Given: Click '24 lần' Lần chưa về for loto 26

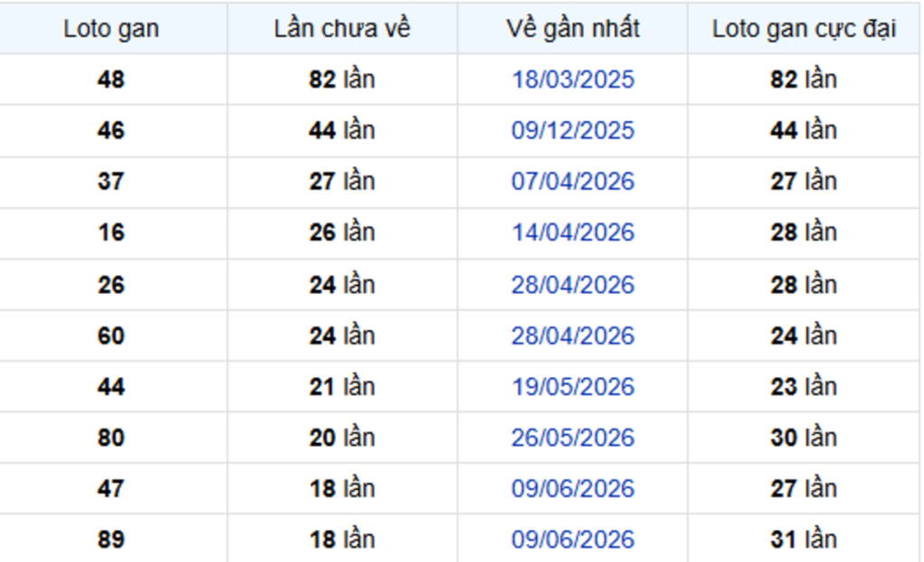Looking at the screenshot, I should (342, 285).
